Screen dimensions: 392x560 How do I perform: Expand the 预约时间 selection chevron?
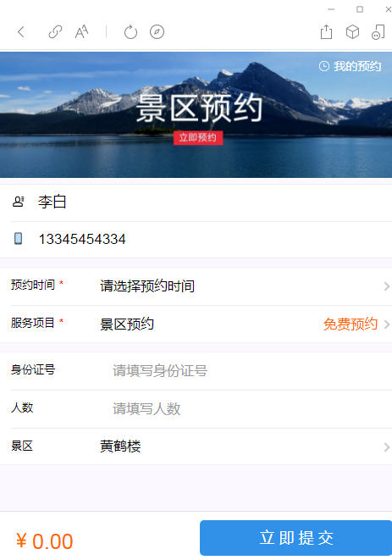(x=387, y=286)
